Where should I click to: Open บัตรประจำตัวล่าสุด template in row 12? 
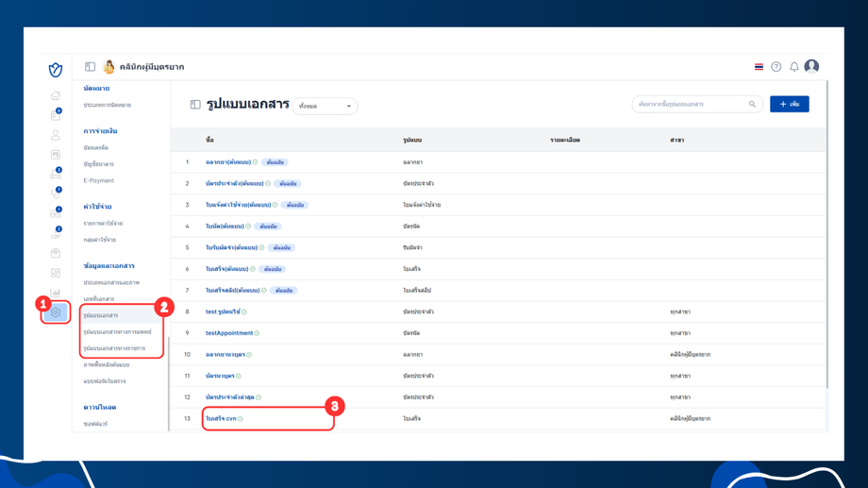pyautogui.click(x=229, y=397)
